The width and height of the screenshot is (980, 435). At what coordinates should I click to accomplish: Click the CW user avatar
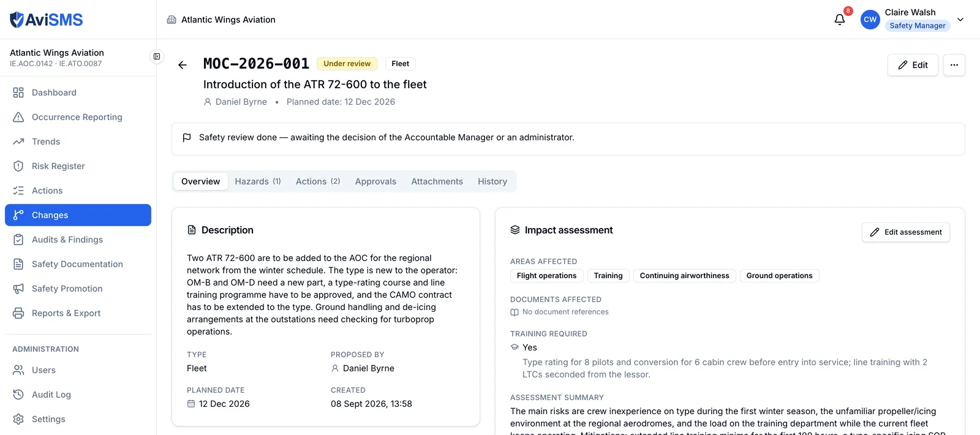870,20
